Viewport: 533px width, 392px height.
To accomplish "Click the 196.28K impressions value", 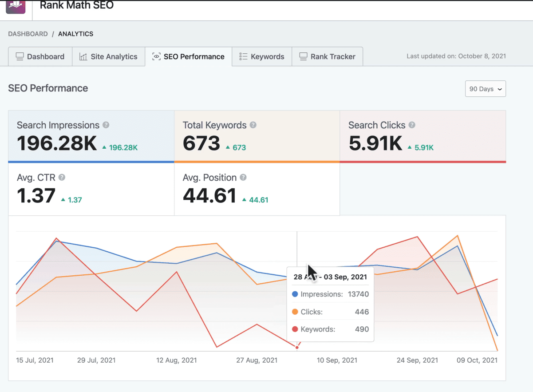I will point(57,143).
